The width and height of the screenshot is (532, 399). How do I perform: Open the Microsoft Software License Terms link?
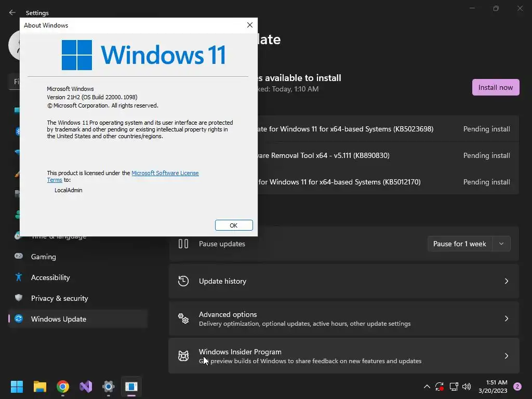pos(165,173)
